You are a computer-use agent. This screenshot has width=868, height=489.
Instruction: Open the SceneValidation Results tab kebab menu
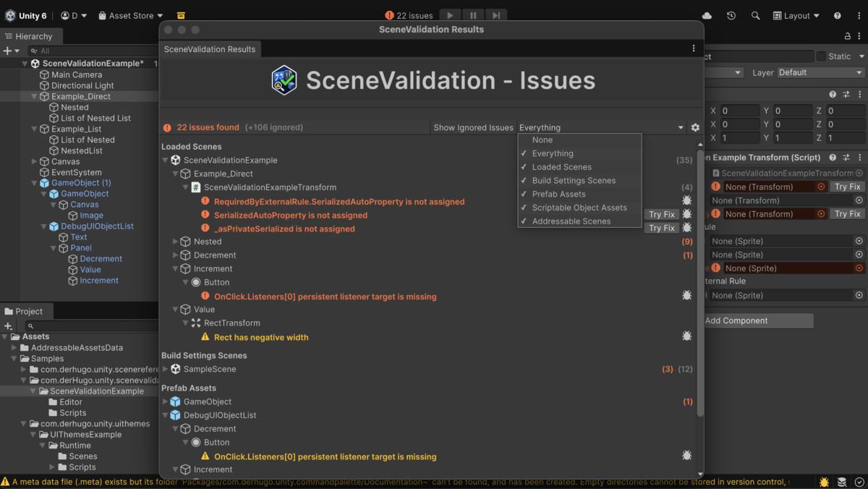694,48
